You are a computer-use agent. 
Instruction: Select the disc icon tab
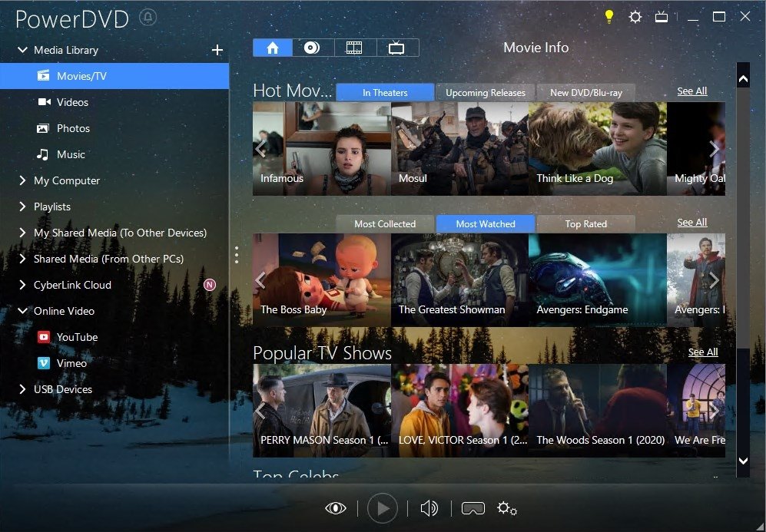tap(312, 48)
